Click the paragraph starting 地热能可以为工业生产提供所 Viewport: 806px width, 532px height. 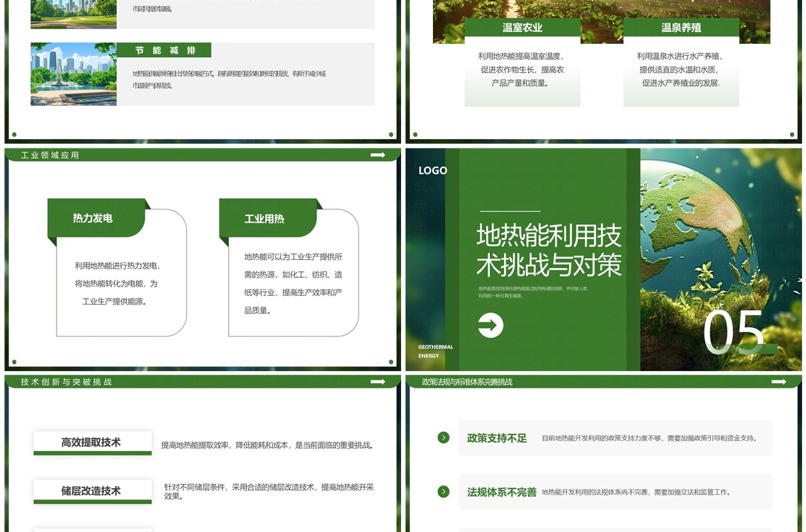click(x=293, y=283)
